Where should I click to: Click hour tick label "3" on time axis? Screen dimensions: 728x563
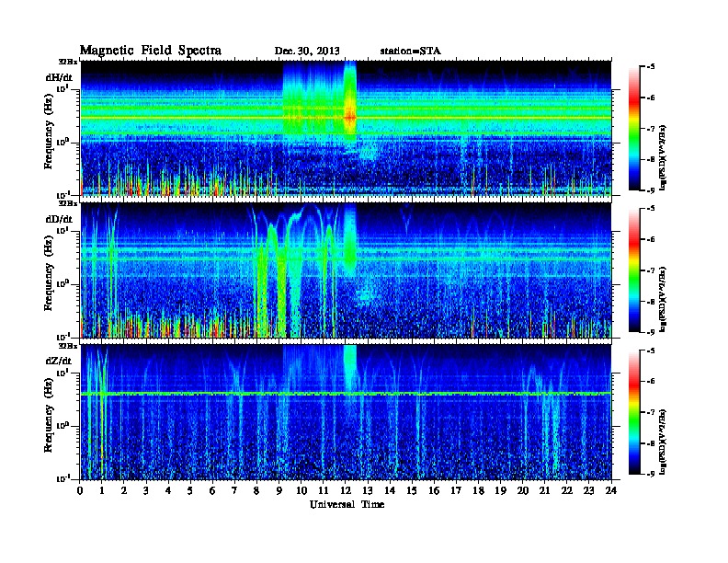tap(146, 490)
